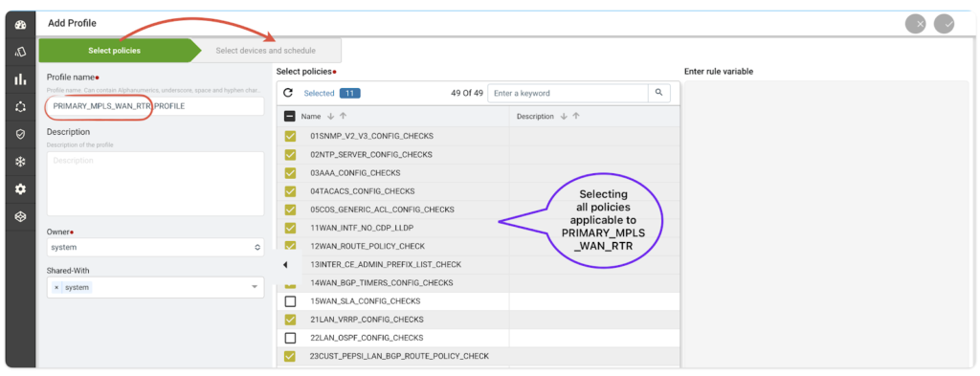Screen dimensions: 980x376
Task: Click the Name column header
Action: click(311, 116)
